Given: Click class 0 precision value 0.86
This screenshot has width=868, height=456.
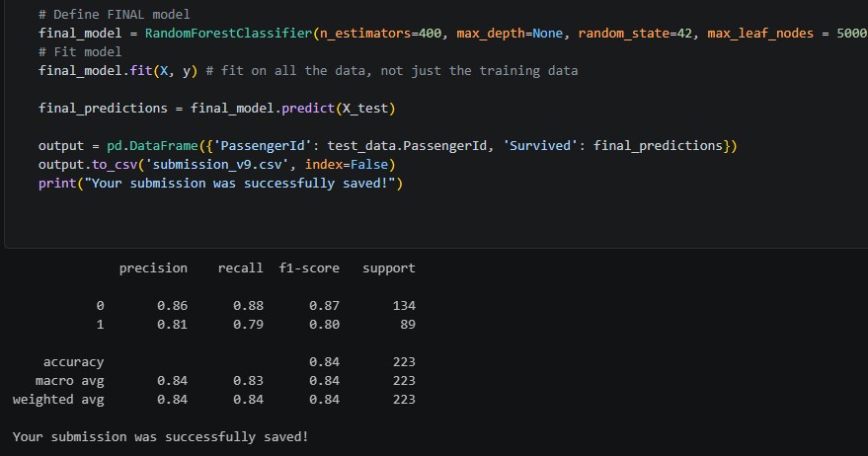Looking at the screenshot, I should 172,306.
